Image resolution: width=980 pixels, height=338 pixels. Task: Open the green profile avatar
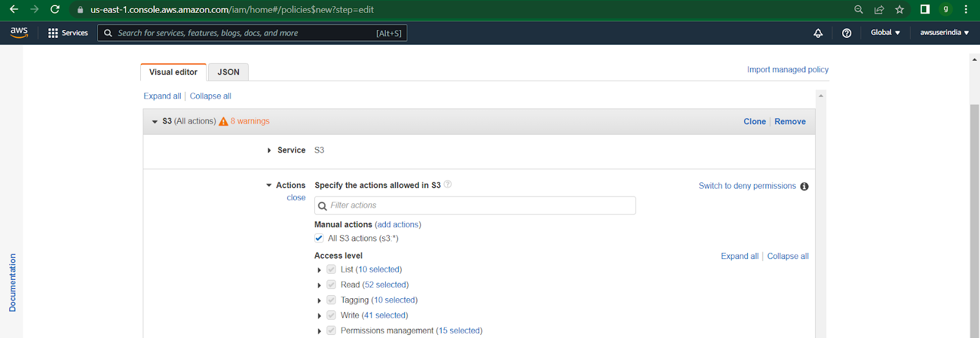coord(946,9)
